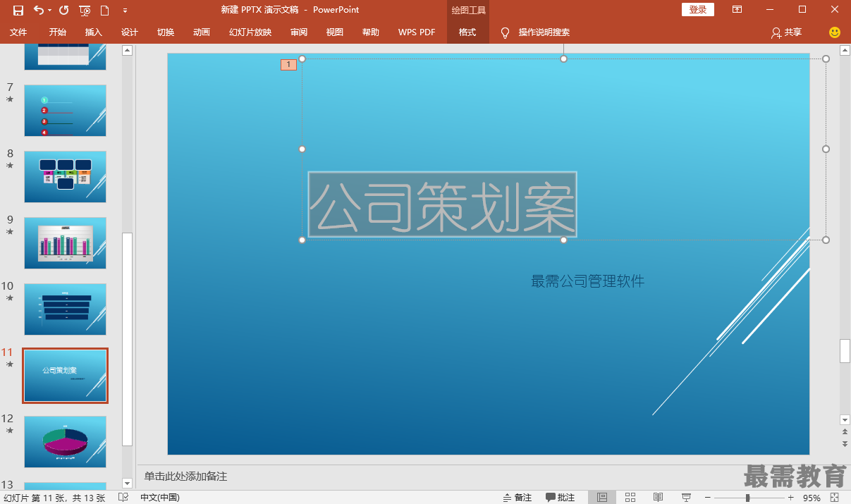Viewport: 851px width, 504px height.
Task: Click slide editor scroll up arrow
Action: coord(845,49)
